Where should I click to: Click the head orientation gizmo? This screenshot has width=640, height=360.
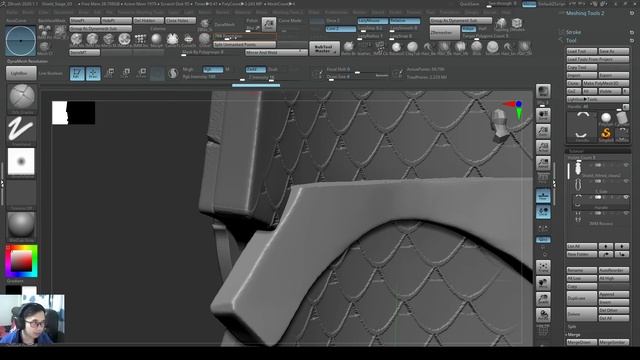click(x=500, y=124)
